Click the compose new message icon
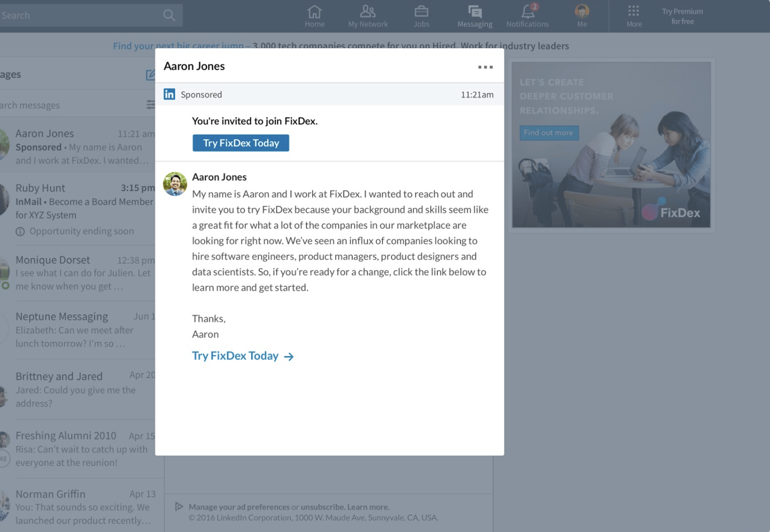Viewport: 770px width, 532px height. (x=150, y=75)
